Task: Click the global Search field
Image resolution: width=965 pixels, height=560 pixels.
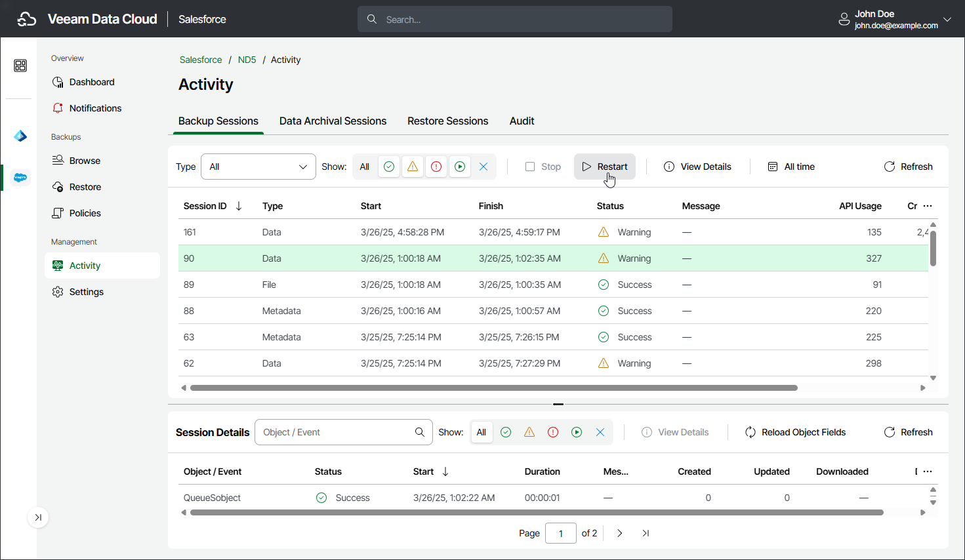Action: coord(515,19)
